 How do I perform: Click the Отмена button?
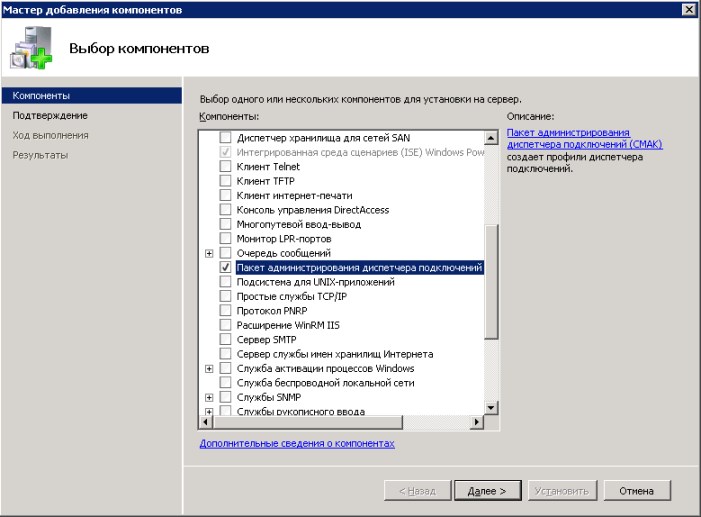(637, 491)
